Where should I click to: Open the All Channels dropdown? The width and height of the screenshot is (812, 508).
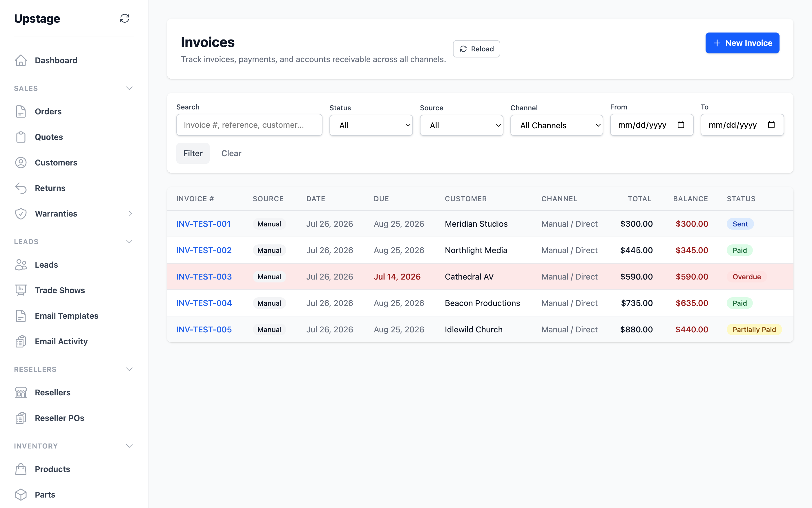[x=556, y=125]
